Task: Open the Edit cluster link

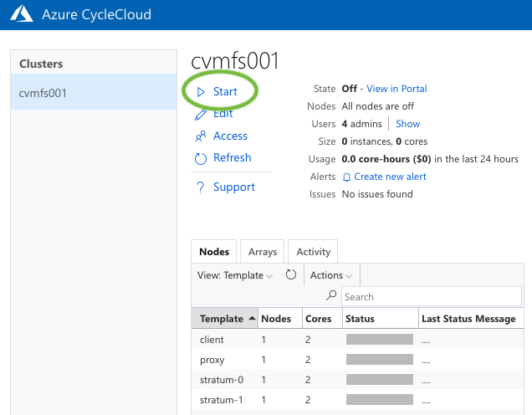Action: (x=223, y=114)
